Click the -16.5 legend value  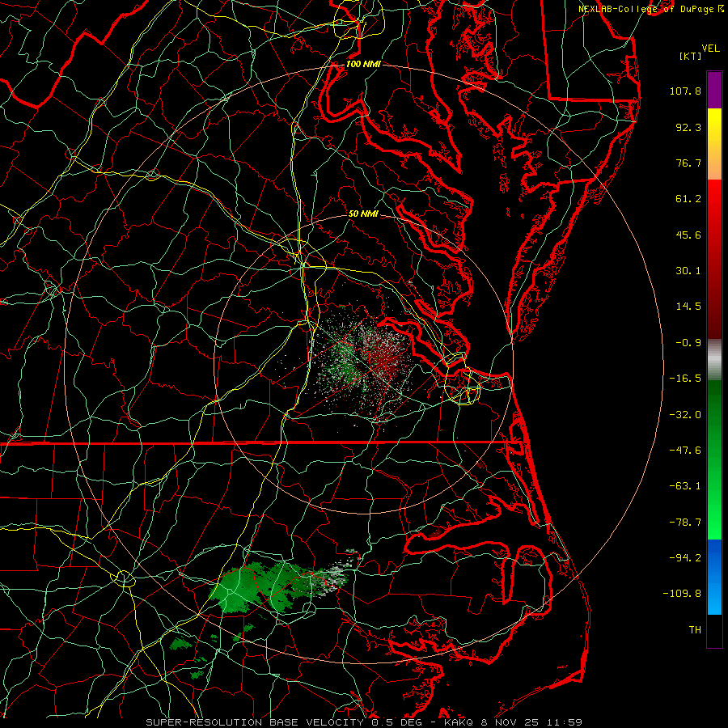pyautogui.click(x=685, y=379)
